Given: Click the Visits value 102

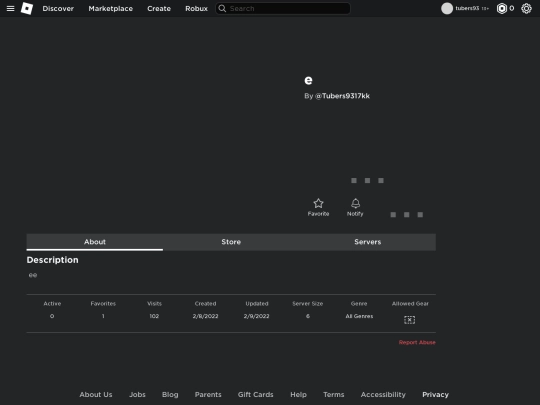Looking at the screenshot, I should pyautogui.click(x=154, y=316).
